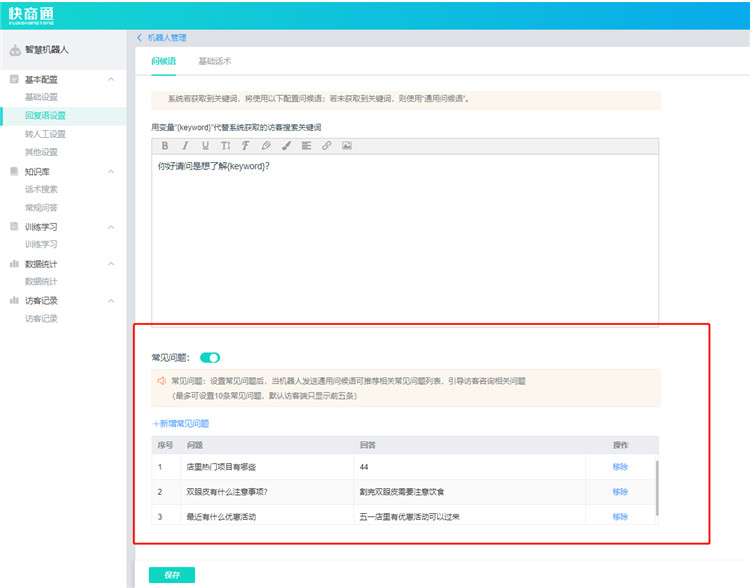This screenshot has height=588, width=750.
Task: Remove the 最近有什么优惠活动 question
Action: (x=620, y=517)
